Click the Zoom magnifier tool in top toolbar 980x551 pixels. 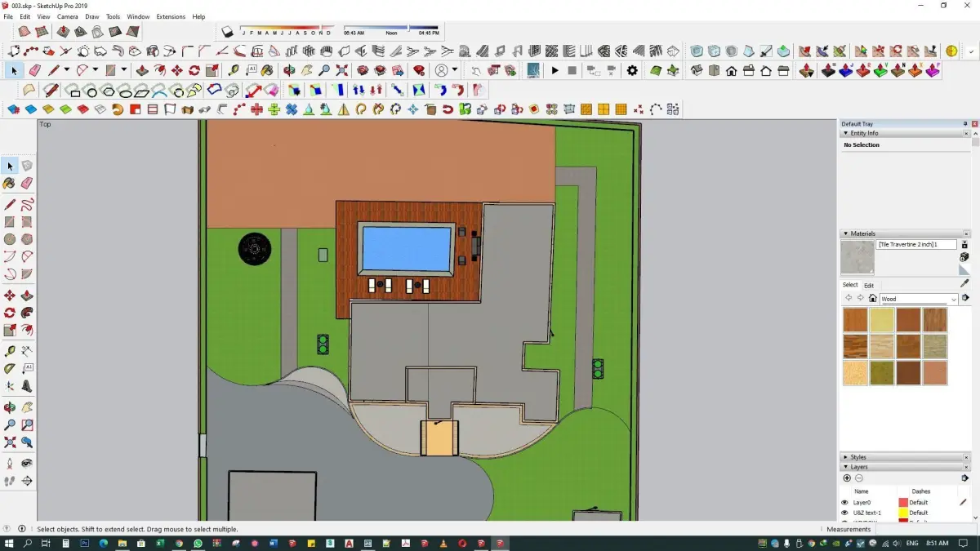click(x=324, y=71)
